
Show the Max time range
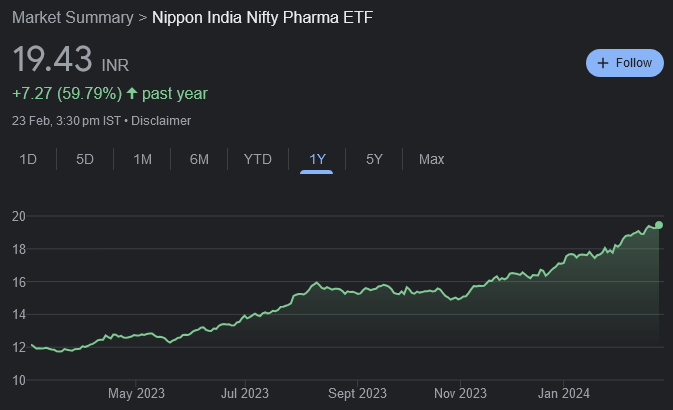pos(431,159)
